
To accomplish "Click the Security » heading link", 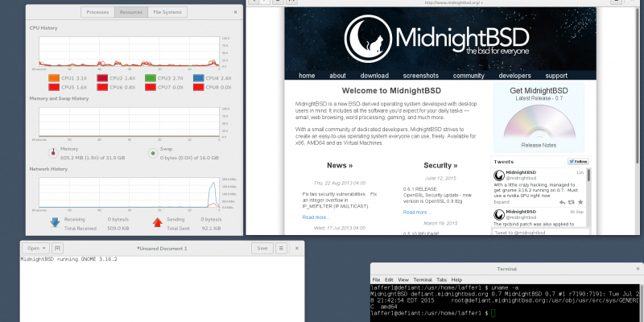I will click(x=440, y=166).
